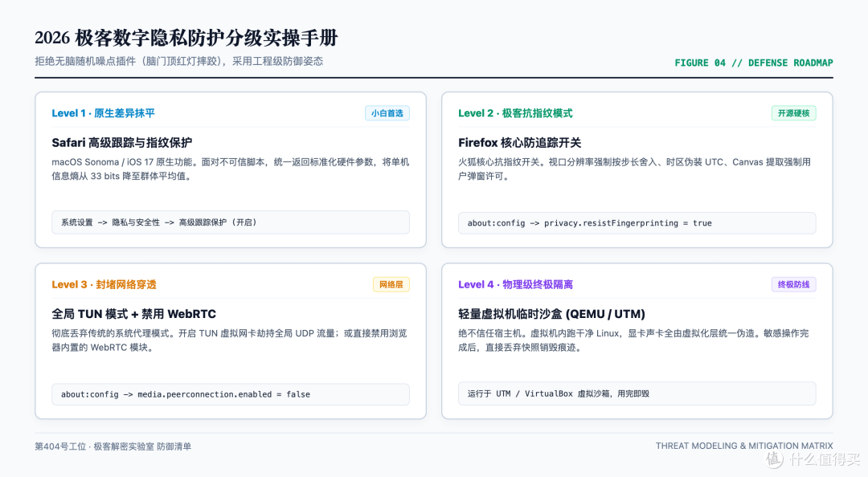Select the 绝不信任宿主机 description paragraph
868x477 pixels.
[x=633, y=340]
